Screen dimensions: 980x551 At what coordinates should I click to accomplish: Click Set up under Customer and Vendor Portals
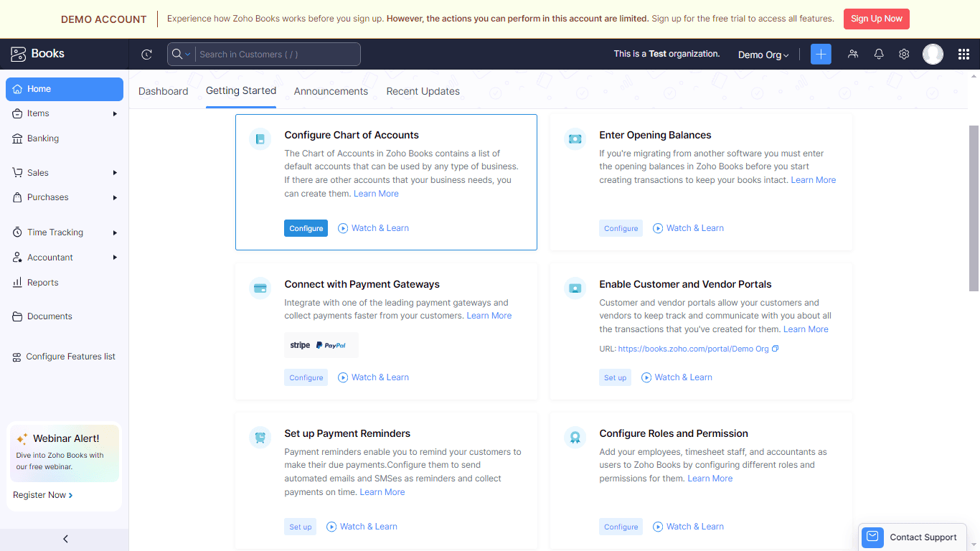click(616, 377)
